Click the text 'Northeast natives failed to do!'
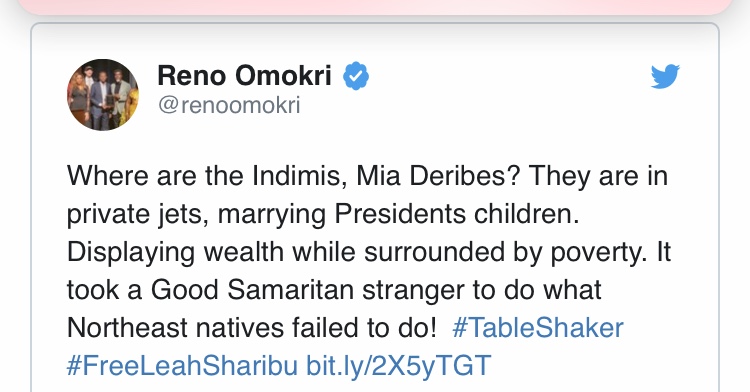 (252, 328)
